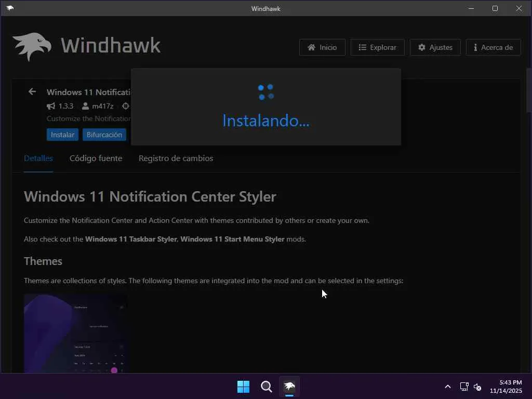
Task: Open the Windows 11 Start Menu Styler link
Action: pos(232,239)
